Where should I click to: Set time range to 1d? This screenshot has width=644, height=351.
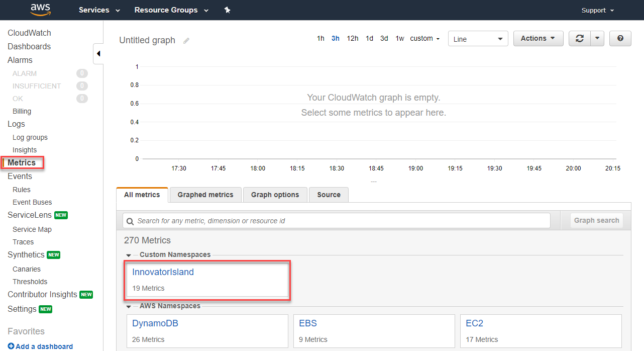tap(369, 39)
